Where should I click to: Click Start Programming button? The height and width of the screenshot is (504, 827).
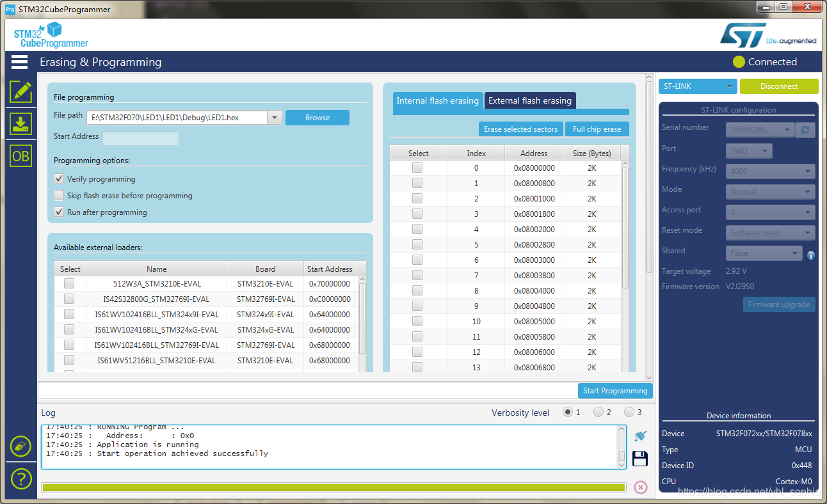click(615, 391)
